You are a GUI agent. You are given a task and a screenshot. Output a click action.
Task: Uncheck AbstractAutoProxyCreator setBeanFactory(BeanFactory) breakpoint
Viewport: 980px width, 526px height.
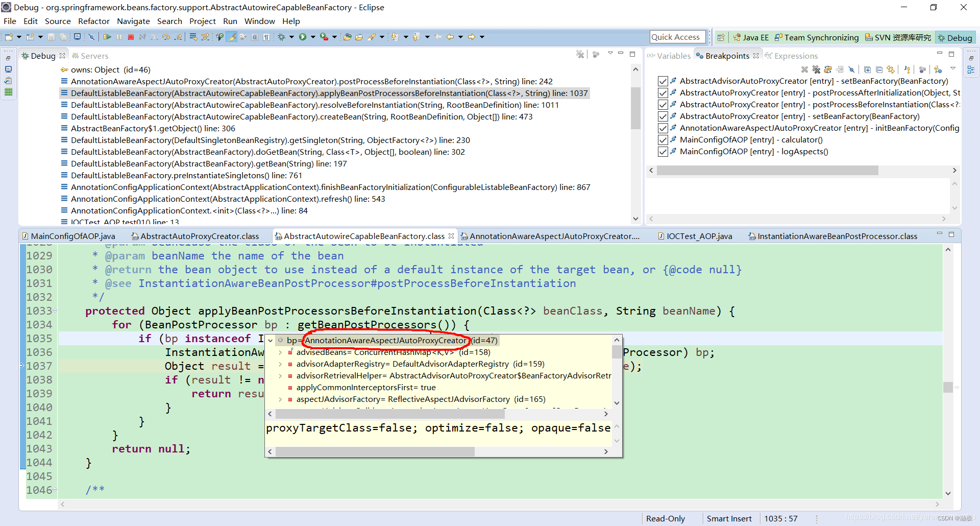click(x=663, y=116)
